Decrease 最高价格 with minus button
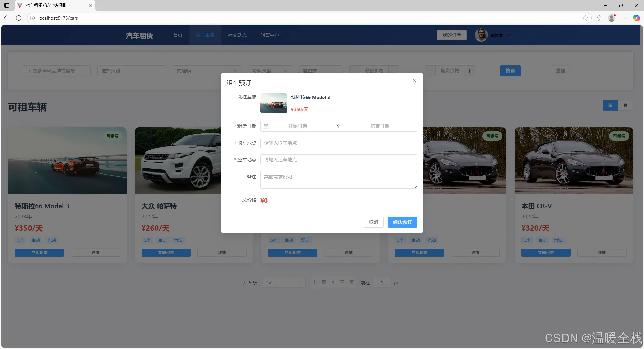This screenshot has height=349, width=644. tap(430, 71)
